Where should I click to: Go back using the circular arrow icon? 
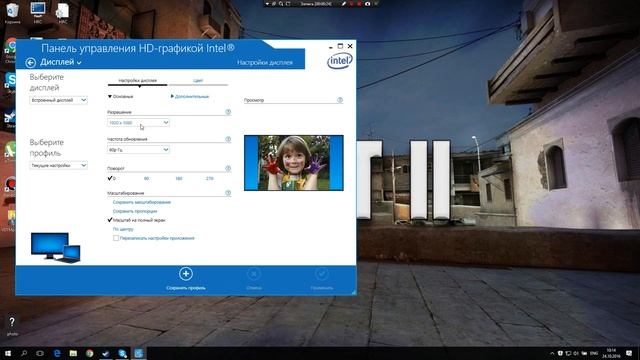(x=31, y=62)
